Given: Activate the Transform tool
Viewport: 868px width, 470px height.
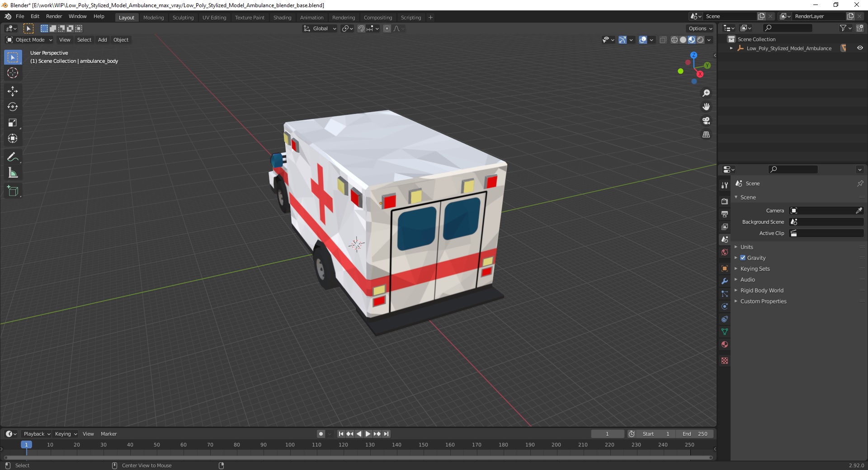Looking at the screenshot, I should click(x=13, y=139).
